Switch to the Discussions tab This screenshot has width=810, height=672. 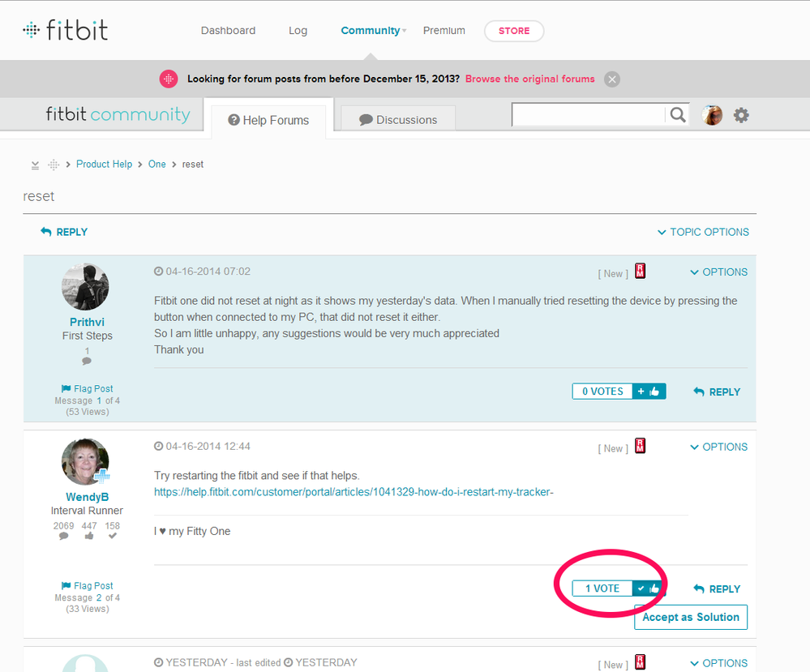click(x=398, y=120)
